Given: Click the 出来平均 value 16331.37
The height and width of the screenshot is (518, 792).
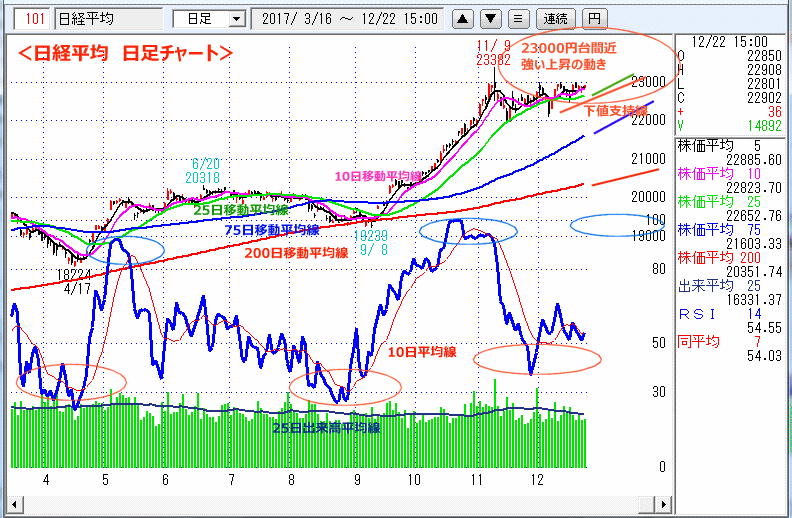Looking at the screenshot, I should 754,300.
